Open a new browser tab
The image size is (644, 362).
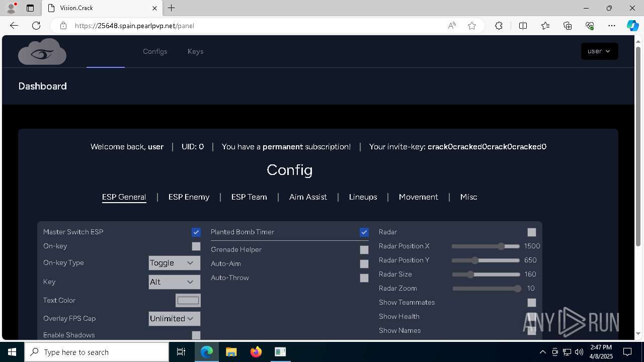point(172,8)
